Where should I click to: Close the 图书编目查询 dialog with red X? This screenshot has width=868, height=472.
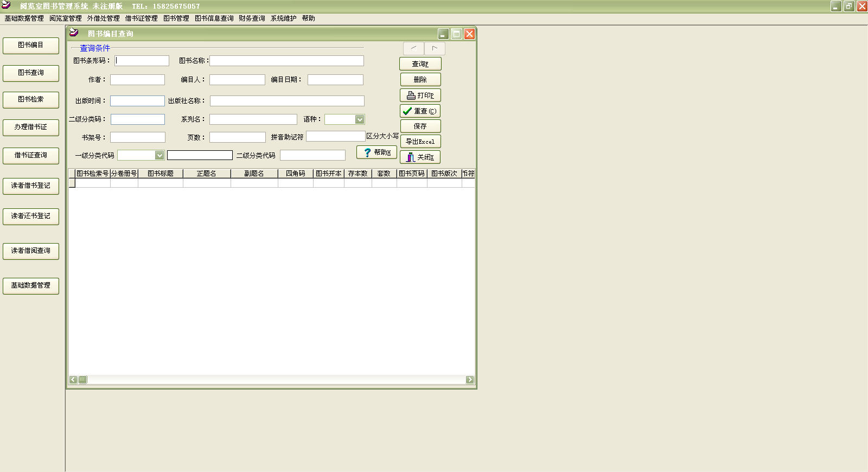pos(470,34)
